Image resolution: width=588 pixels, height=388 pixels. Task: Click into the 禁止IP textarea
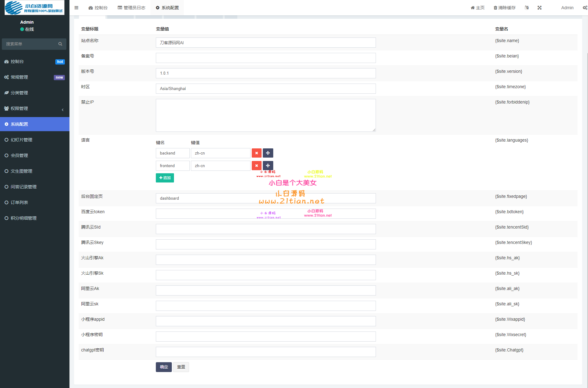click(266, 115)
